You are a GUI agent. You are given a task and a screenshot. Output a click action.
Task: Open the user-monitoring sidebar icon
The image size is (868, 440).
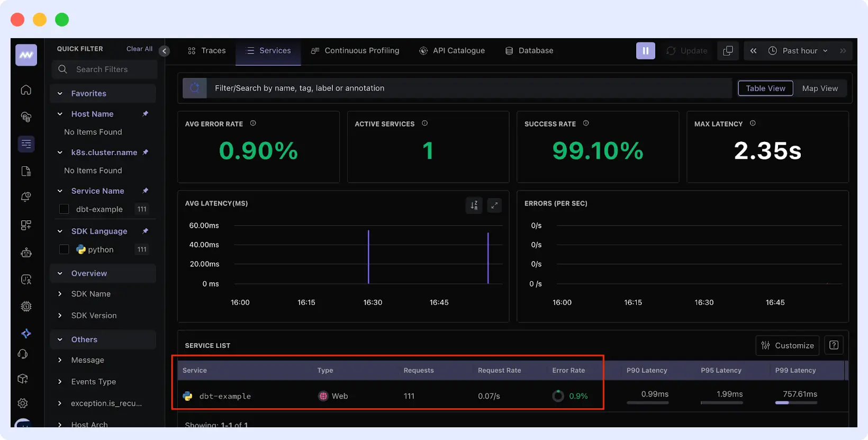point(26,280)
